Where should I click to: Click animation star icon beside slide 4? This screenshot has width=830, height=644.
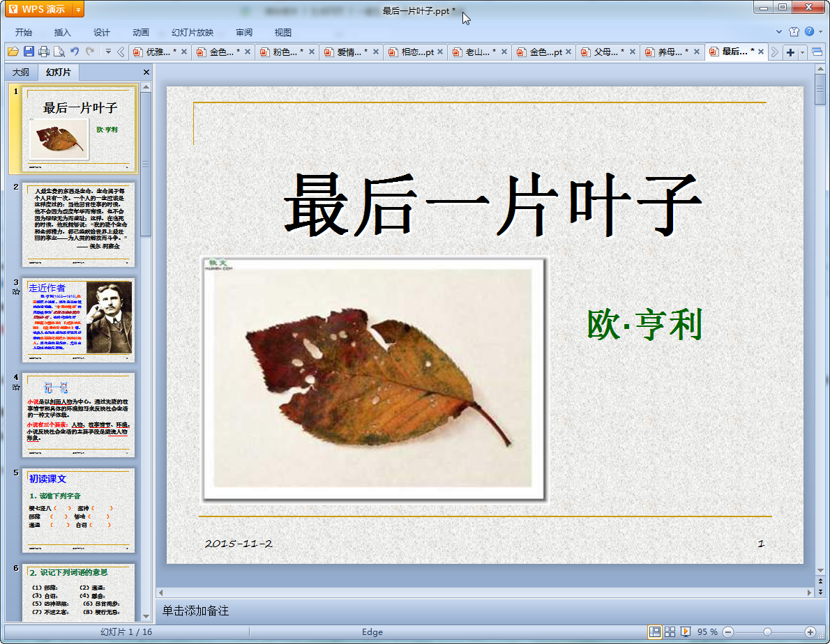coord(16,387)
